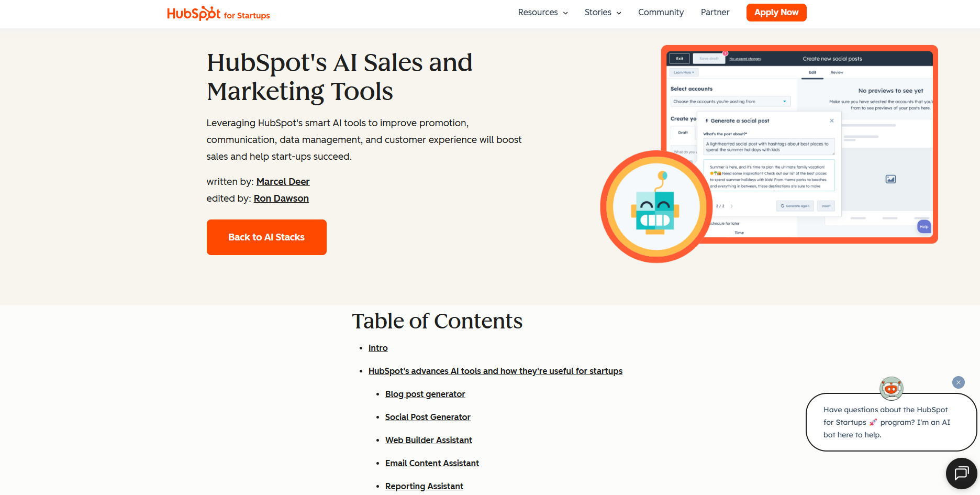The image size is (980, 495).
Task: Open the Social Post Generator link
Action: pos(428,417)
